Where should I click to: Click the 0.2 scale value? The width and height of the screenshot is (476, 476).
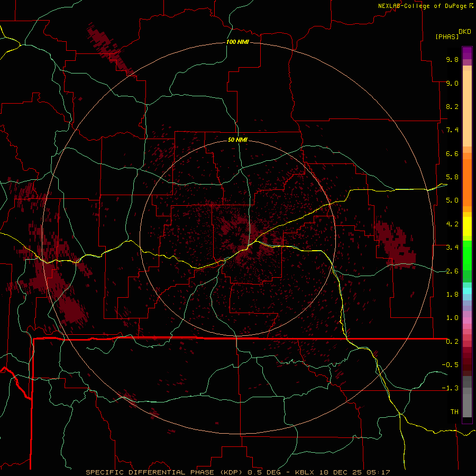pyautogui.click(x=452, y=342)
